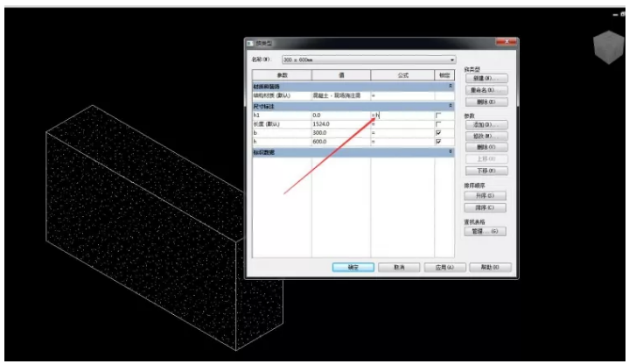Viewport: 629px width, 364px height.
Task: Tick the lock checkbox for 长度 (默认)
Action: pos(438,124)
